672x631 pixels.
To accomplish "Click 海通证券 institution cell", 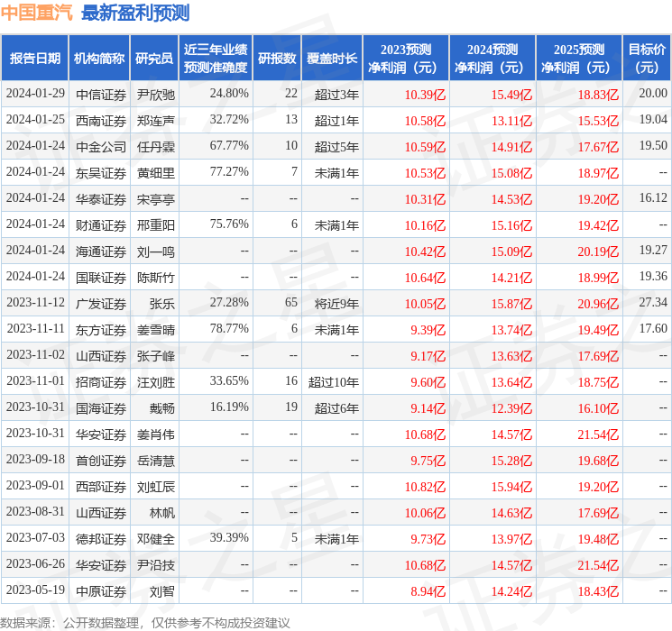I will point(101,251).
